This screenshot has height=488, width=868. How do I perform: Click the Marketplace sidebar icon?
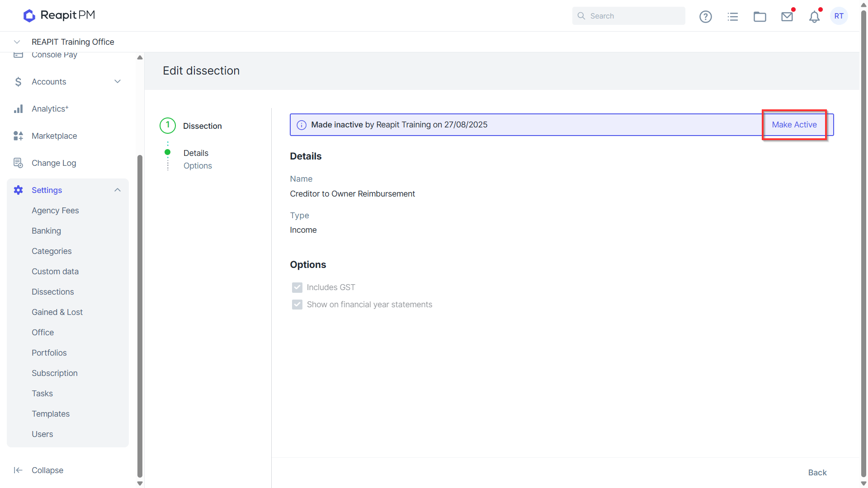point(18,136)
